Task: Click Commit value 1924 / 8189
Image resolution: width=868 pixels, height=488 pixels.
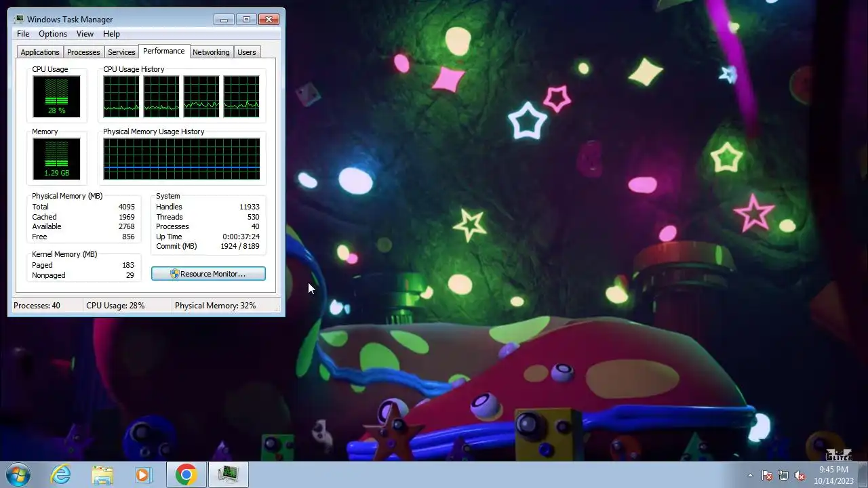Action: click(239, 246)
